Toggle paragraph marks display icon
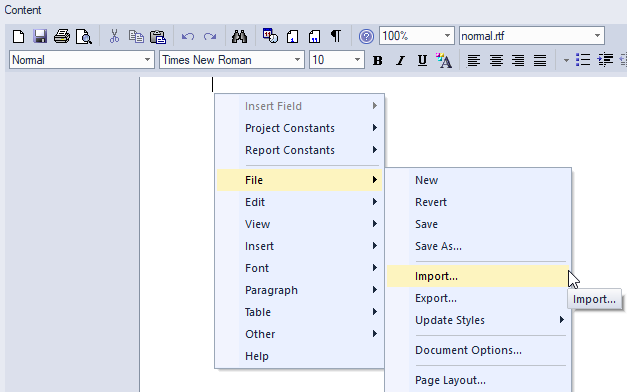Screen dimensions: 627x392 point(336,36)
